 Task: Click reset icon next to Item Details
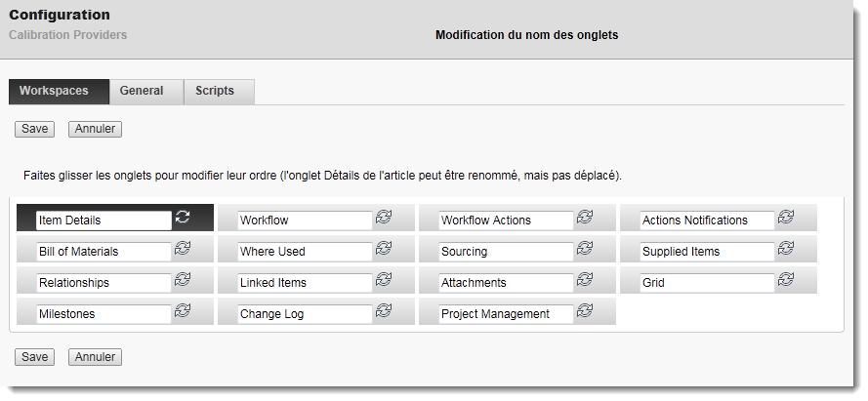click(x=183, y=218)
